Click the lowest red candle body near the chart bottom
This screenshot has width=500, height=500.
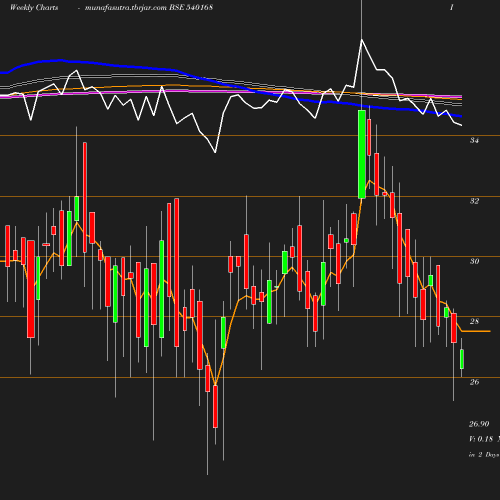[x=215, y=406]
